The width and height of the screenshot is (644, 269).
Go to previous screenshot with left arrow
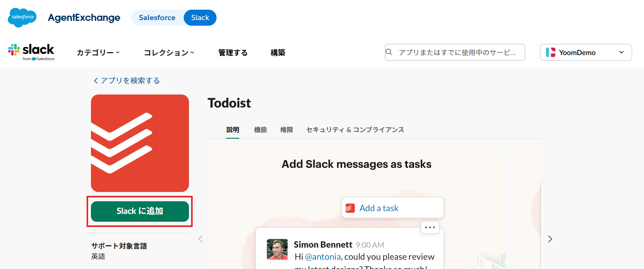coord(201,239)
